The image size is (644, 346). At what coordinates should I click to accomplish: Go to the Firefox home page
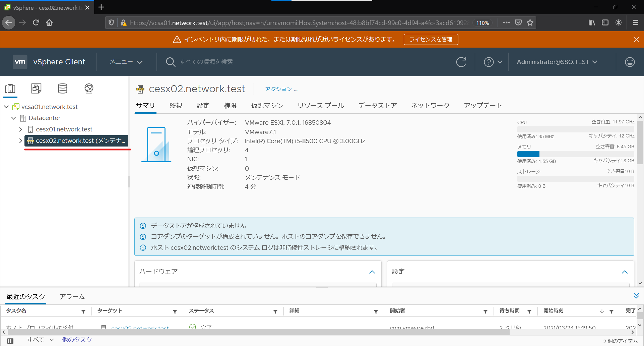coord(49,22)
